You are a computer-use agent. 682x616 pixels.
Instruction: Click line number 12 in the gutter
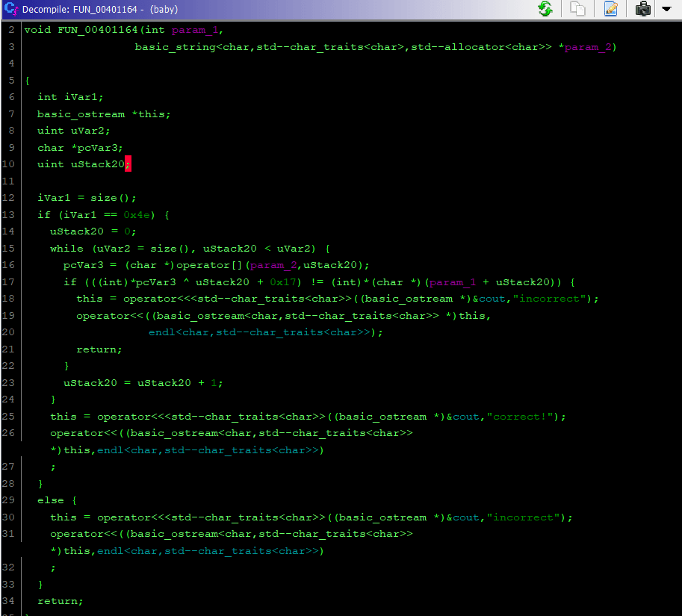click(x=9, y=198)
